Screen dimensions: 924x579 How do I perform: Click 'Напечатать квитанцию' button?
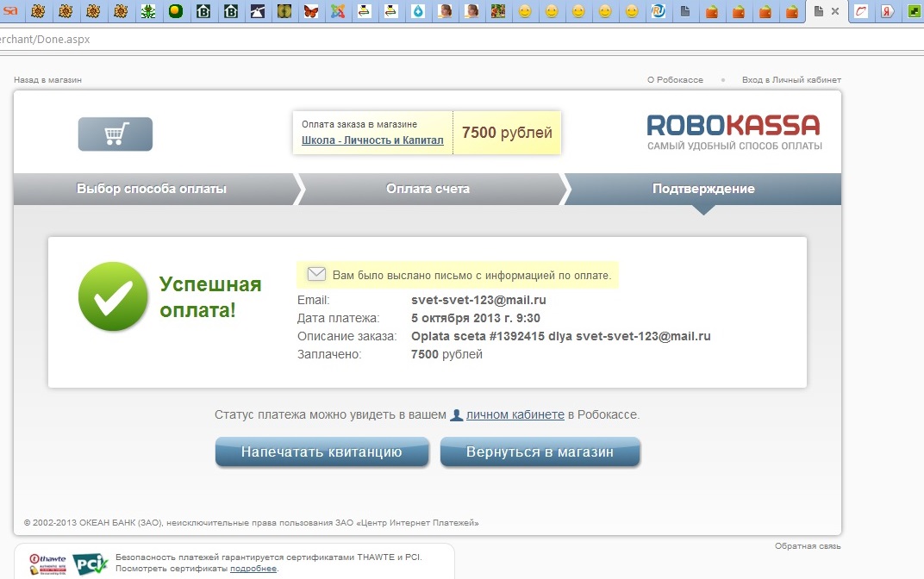(322, 451)
